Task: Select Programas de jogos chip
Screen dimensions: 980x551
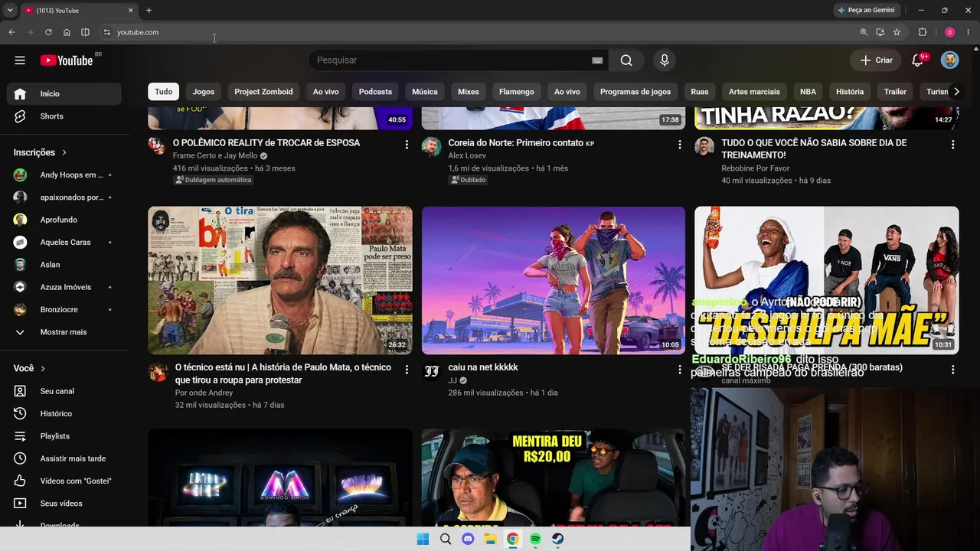Action: coord(635,92)
